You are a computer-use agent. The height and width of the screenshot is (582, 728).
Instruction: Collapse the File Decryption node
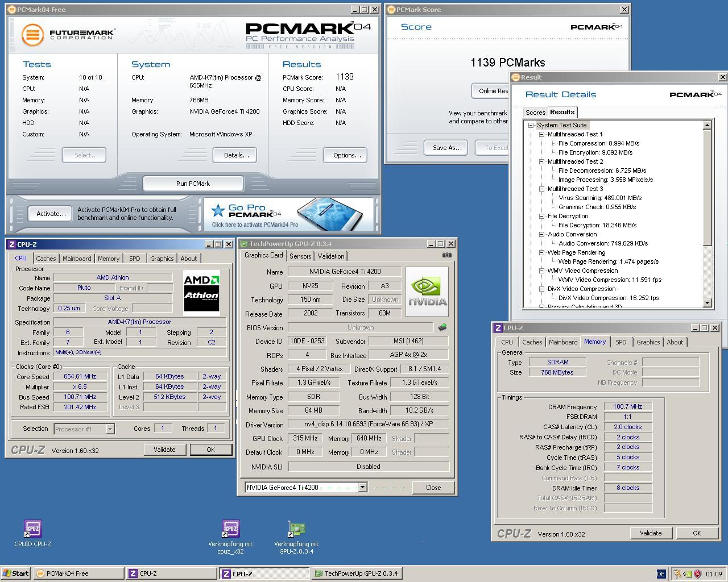tap(542, 216)
